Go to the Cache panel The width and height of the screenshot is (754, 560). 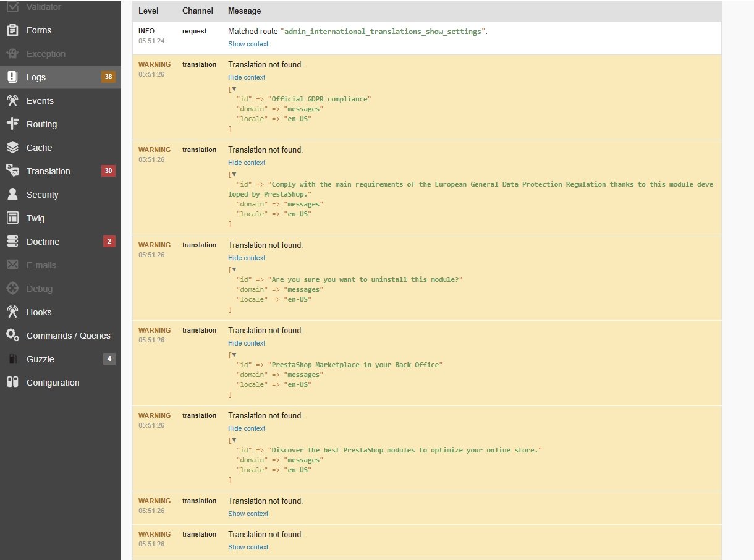(x=39, y=148)
